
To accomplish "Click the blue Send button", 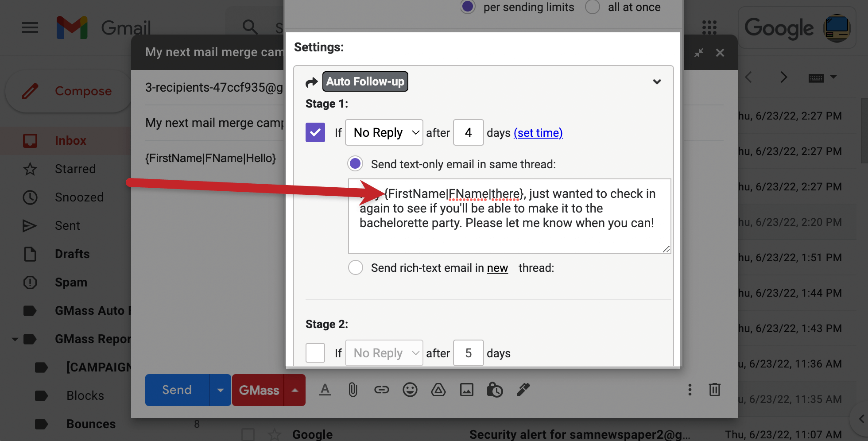I will (x=177, y=390).
